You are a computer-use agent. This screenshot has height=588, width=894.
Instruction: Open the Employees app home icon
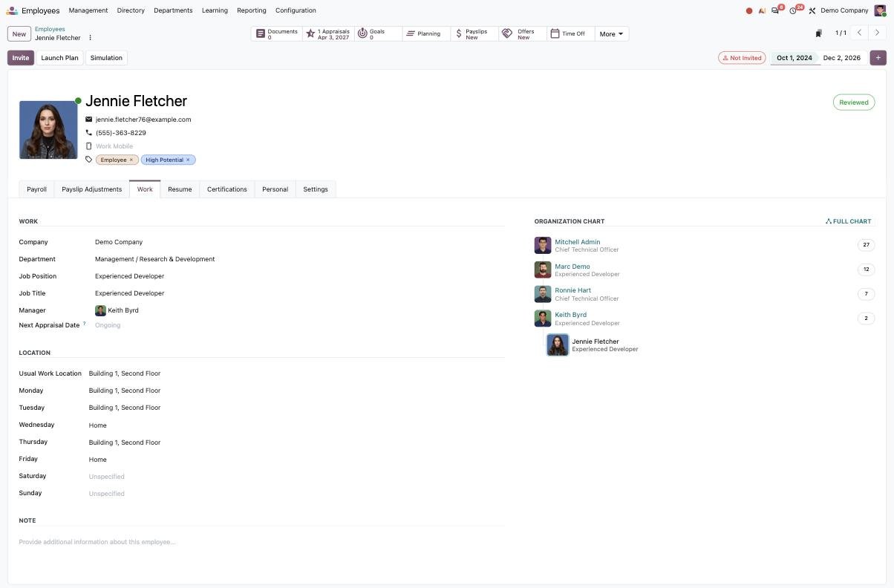(12, 10)
